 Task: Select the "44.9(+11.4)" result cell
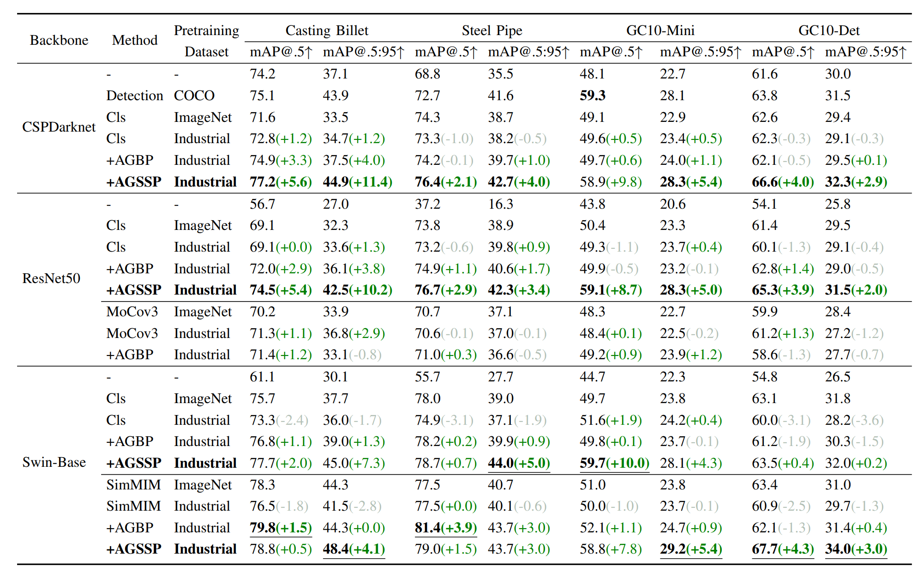click(357, 182)
